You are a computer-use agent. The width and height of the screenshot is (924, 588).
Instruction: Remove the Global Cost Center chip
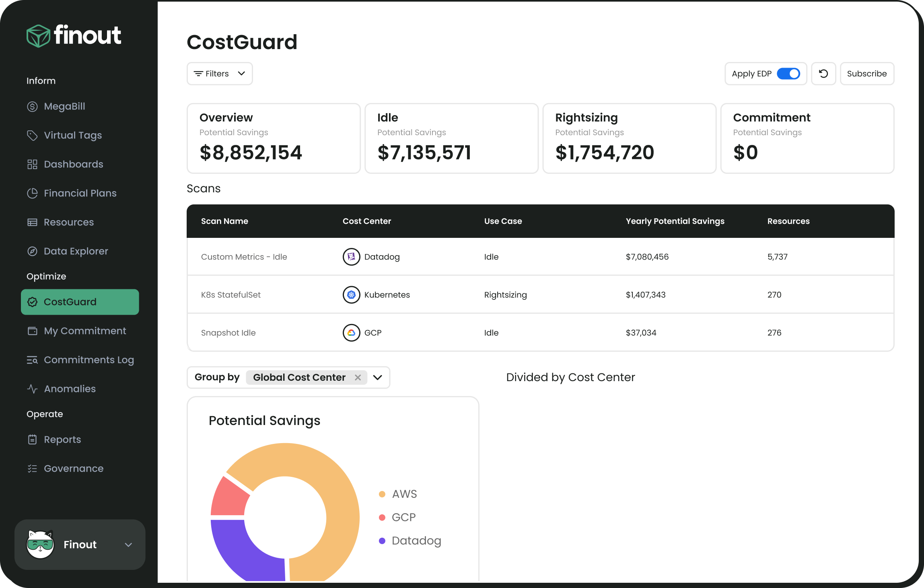357,378
